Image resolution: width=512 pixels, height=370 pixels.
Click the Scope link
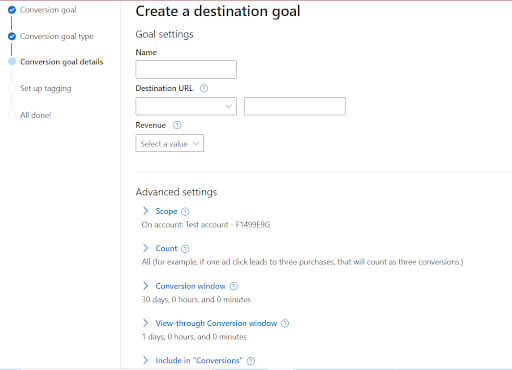pos(166,211)
